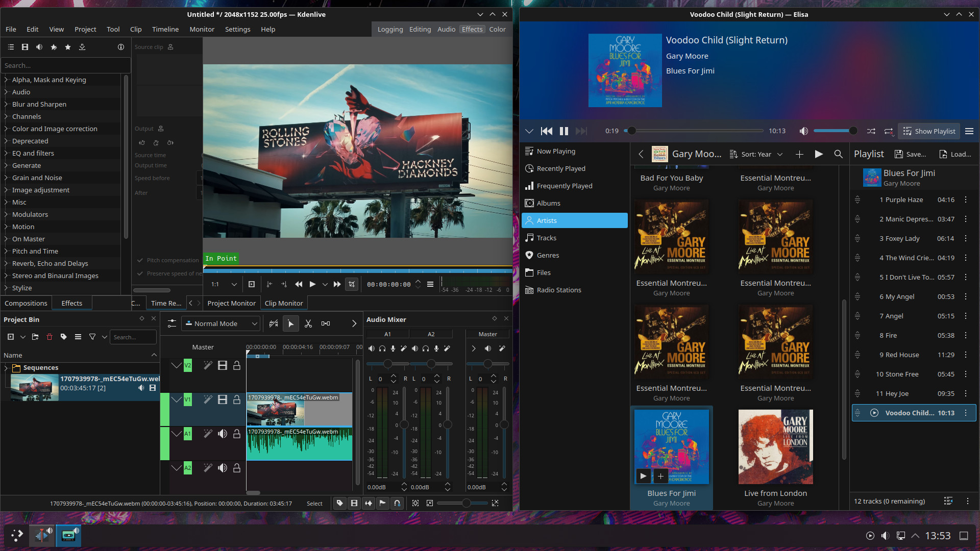Play all Gary Moore albums in Elisa

pos(819,154)
